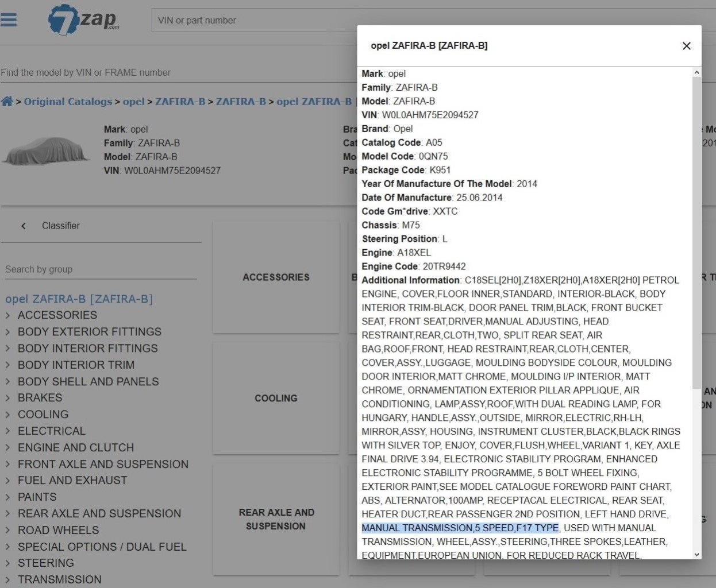The width and height of the screenshot is (716, 588).
Task: Close the opel ZAFIRA-B info dialog
Action: tap(686, 46)
